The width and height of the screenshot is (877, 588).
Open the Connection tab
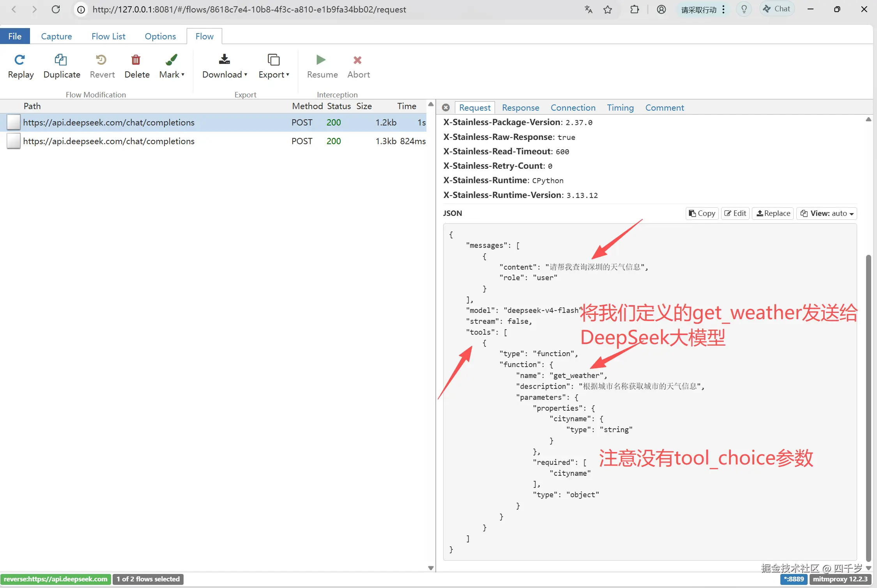click(x=573, y=108)
